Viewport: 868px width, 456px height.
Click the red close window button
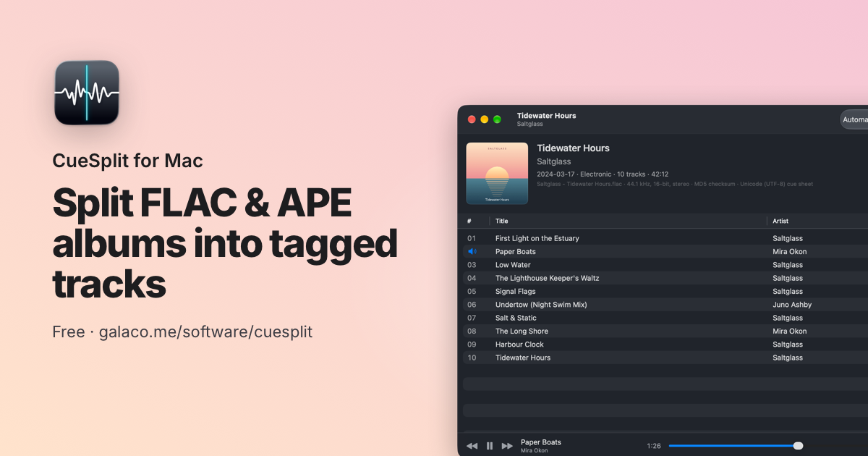pos(472,119)
